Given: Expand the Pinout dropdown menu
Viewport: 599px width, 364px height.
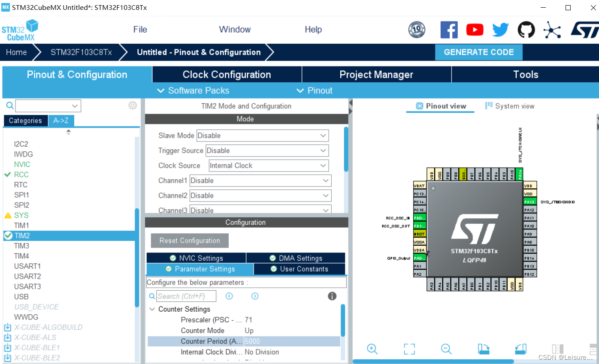Looking at the screenshot, I should (315, 90).
